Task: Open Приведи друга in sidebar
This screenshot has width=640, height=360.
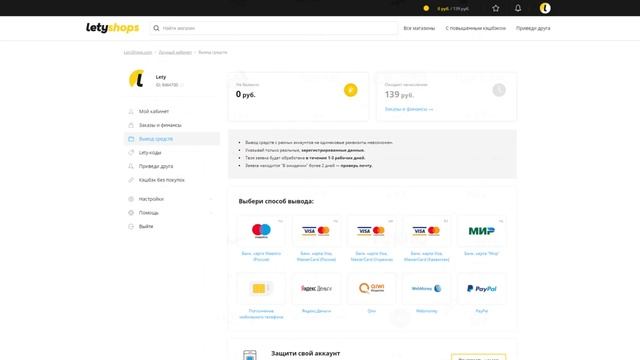Action: coord(156,166)
